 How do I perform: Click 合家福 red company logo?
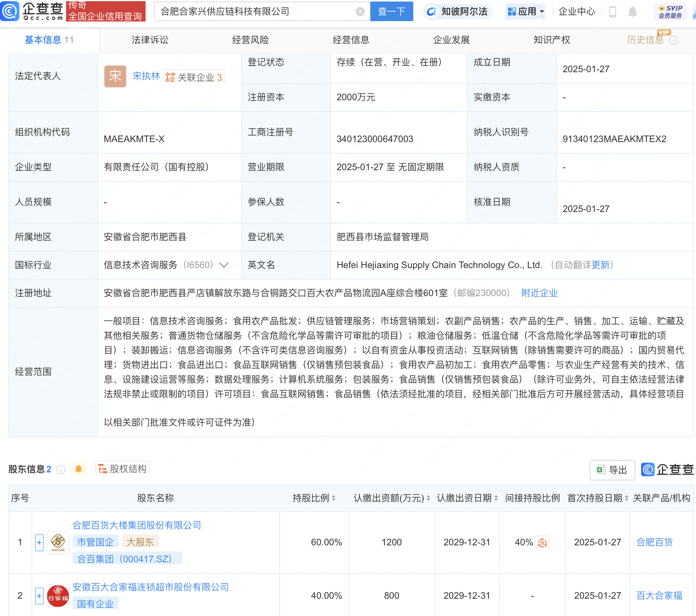point(58,596)
